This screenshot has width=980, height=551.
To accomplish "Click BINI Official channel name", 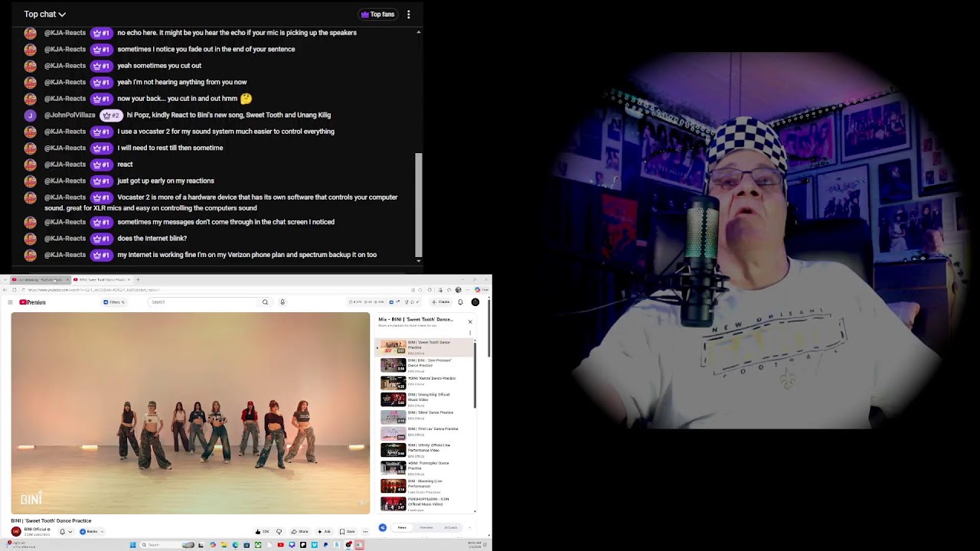I will click(x=36, y=530).
